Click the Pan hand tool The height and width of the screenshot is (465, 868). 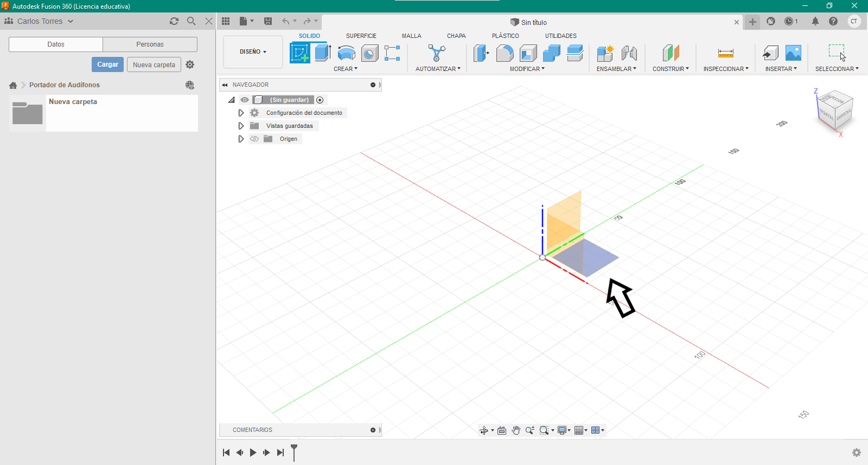[x=516, y=430]
